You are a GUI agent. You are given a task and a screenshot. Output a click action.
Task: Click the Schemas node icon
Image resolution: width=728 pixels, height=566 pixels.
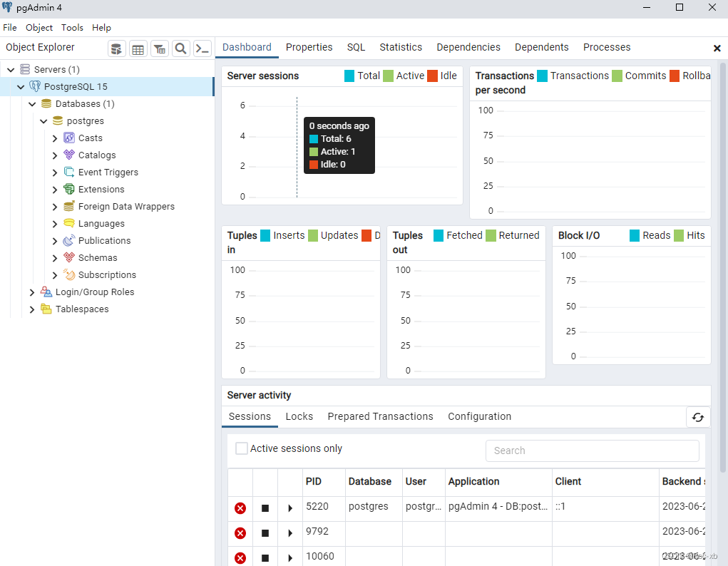point(68,258)
